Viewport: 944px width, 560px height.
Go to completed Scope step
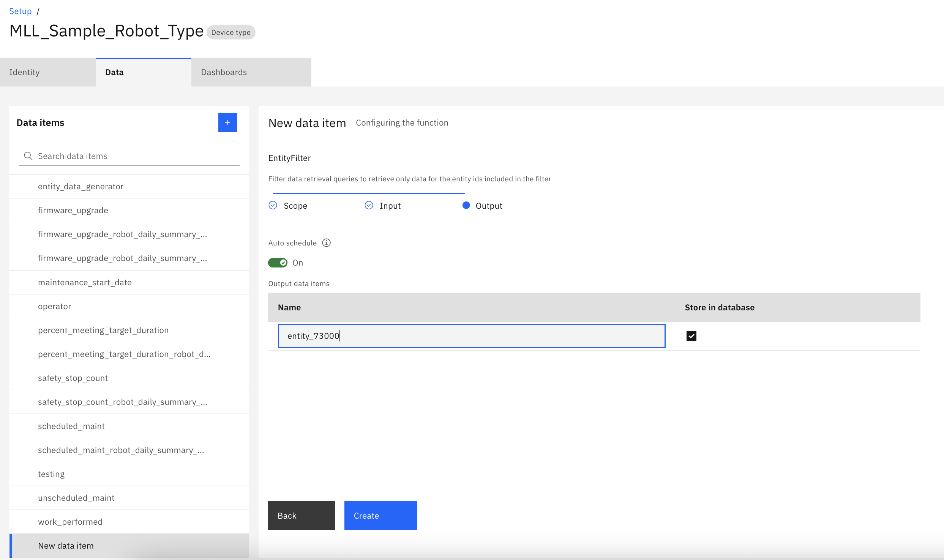[288, 206]
